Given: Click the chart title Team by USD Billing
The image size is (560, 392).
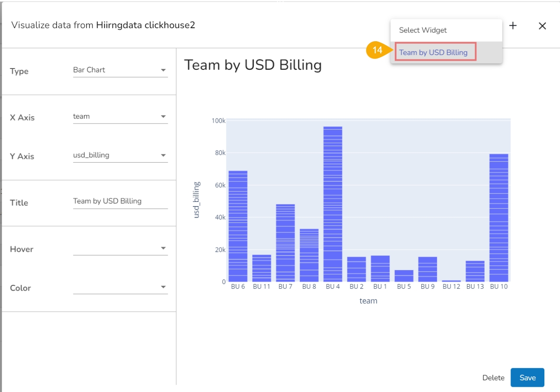Looking at the screenshot, I should [x=253, y=65].
